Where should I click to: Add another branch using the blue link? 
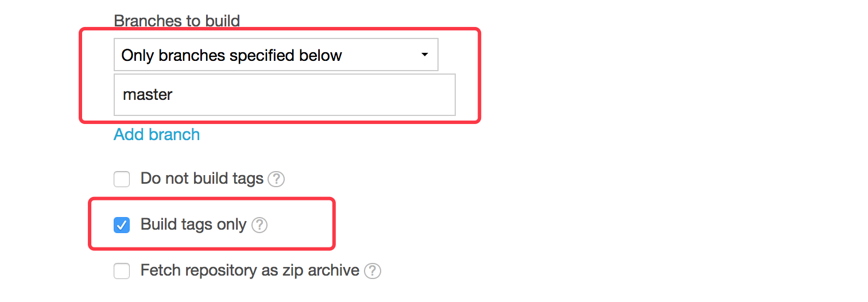[157, 134]
